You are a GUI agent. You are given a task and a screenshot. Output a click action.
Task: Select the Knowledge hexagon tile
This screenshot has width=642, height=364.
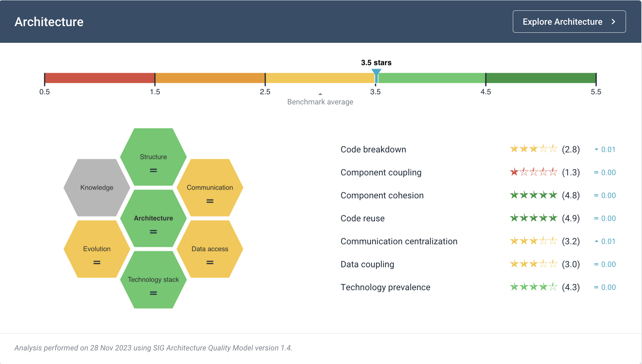97,188
